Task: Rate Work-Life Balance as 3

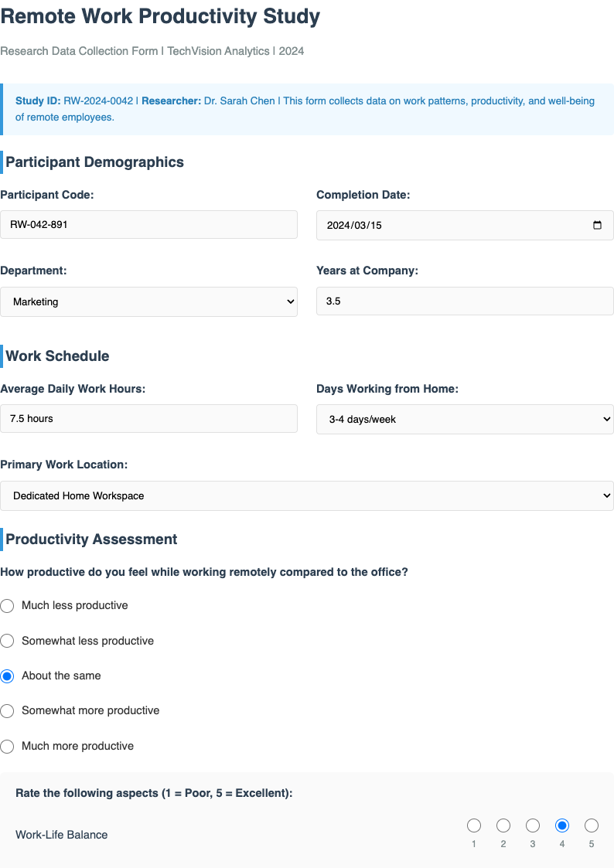Action: pyautogui.click(x=533, y=825)
